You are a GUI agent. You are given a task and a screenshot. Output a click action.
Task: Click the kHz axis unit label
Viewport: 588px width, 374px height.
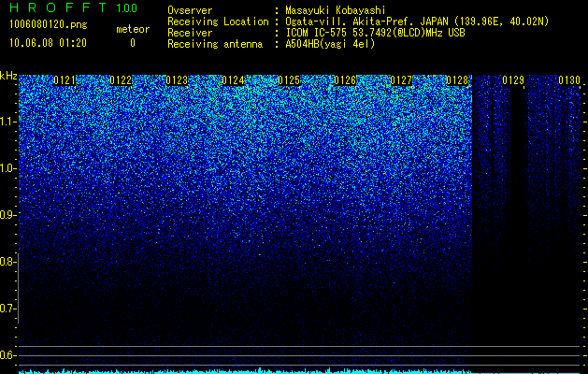[x=8, y=76]
